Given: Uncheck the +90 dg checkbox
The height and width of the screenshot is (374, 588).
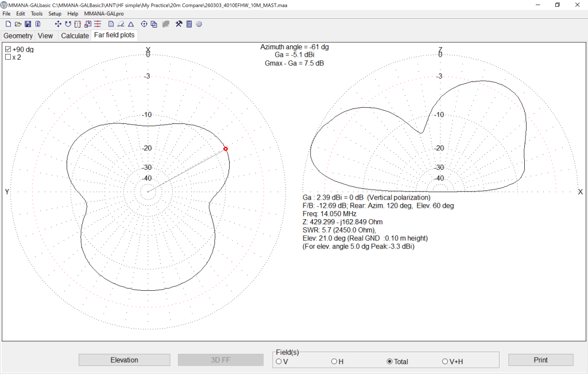Looking at the screenshot, I should (x=8, y=49).
